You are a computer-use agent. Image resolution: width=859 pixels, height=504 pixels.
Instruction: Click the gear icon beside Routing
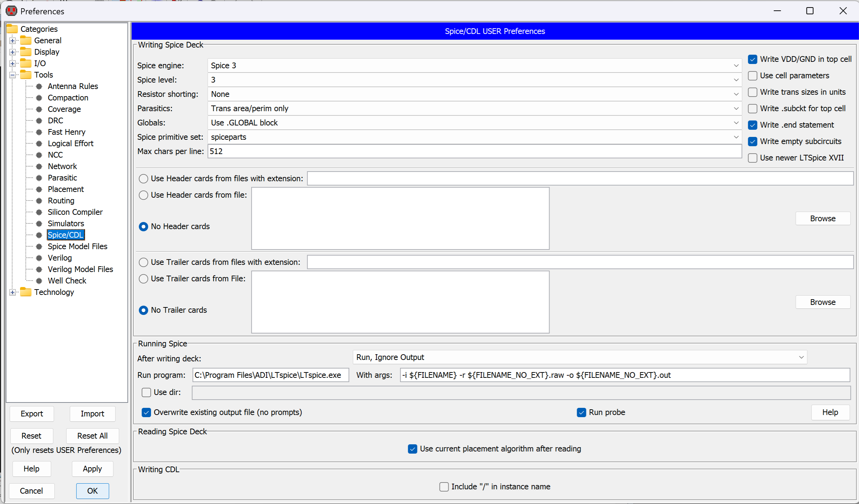tap(39, 201)
